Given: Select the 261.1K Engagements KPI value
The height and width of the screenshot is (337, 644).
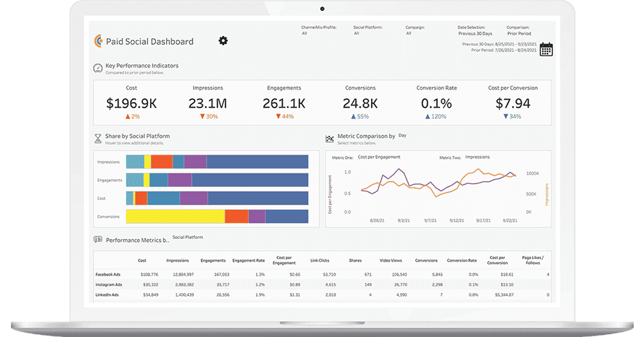Looking at the screenshot, I should (x=284, y=103).
